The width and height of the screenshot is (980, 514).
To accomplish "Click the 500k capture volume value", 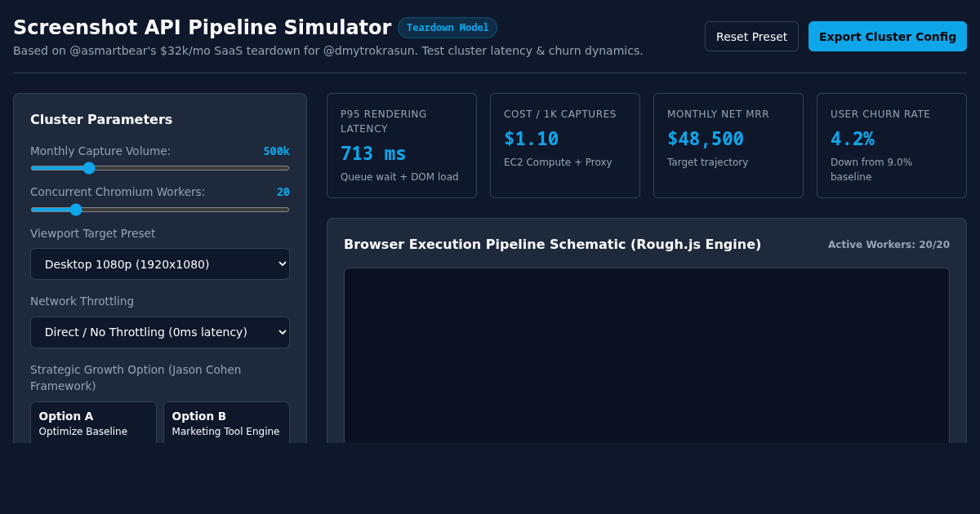I will (276, 151).
